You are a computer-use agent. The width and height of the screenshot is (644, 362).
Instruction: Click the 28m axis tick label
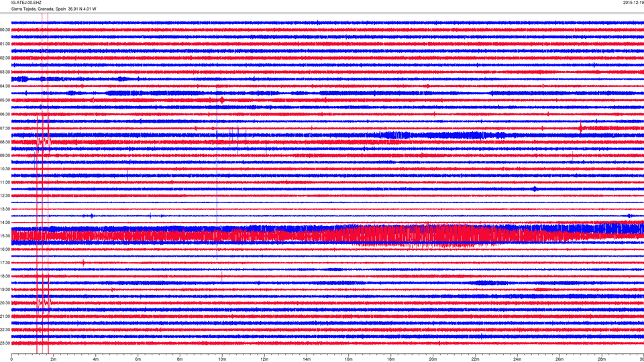[x=602, y=359]
